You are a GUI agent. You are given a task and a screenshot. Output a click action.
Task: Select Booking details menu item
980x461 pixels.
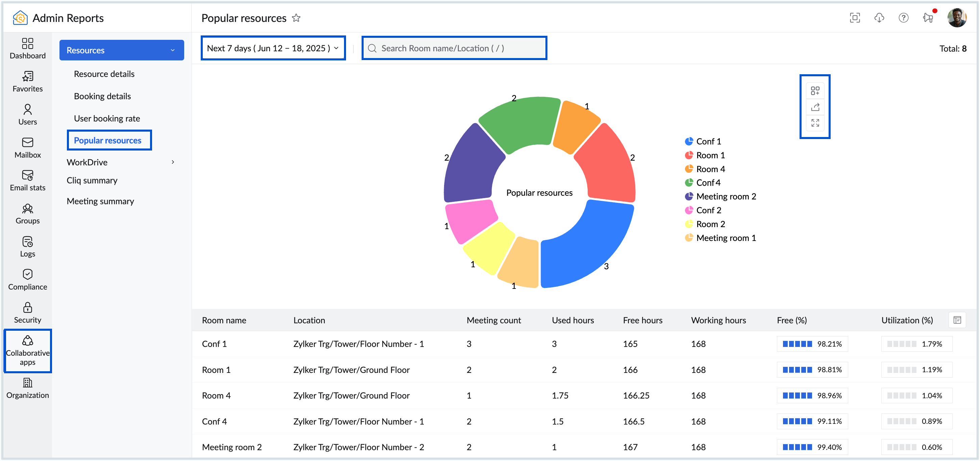[x=102, y=96]
